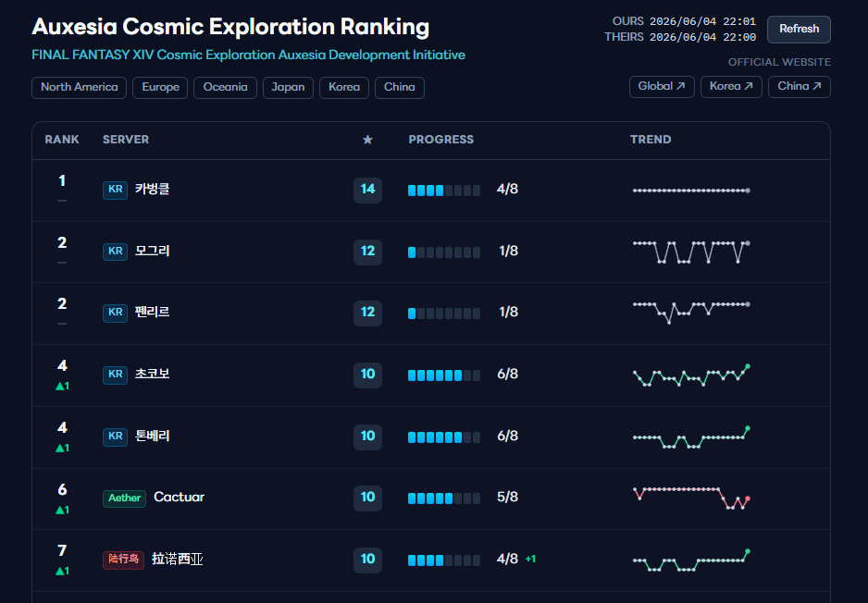Select the Korea region filter
Image resolution: width=868 pixels, height=603 pixels.
(344, 88)
